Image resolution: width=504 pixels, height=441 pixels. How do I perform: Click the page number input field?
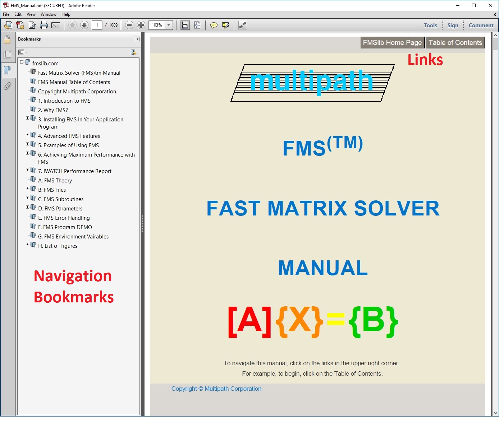(x=97, y=25)
